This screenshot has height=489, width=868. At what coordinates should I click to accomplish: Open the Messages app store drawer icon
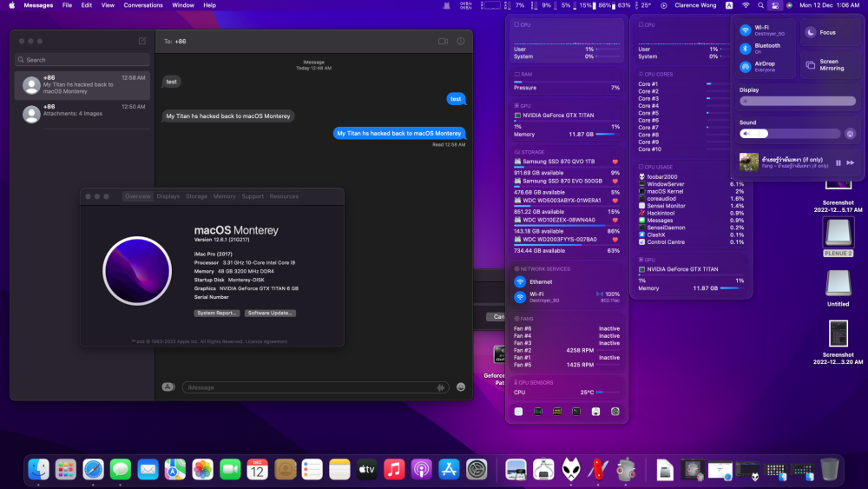[x=168, y=387]
